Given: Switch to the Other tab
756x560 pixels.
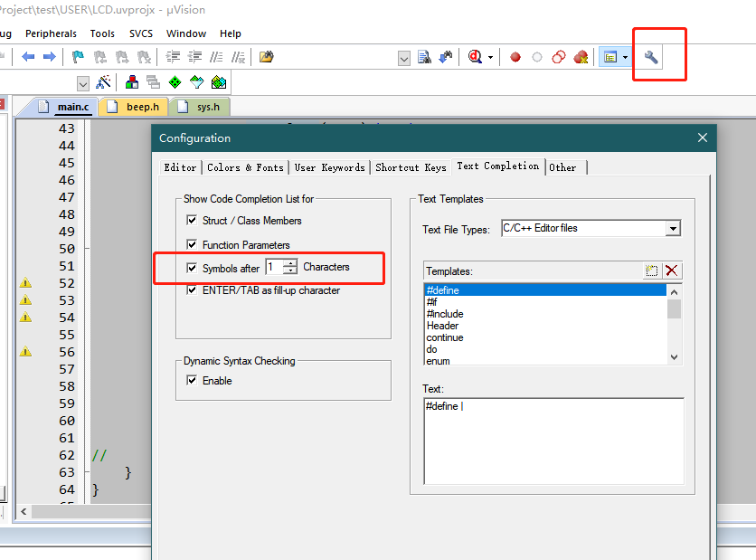Looking at the screenshot, I should coord(562,167).
